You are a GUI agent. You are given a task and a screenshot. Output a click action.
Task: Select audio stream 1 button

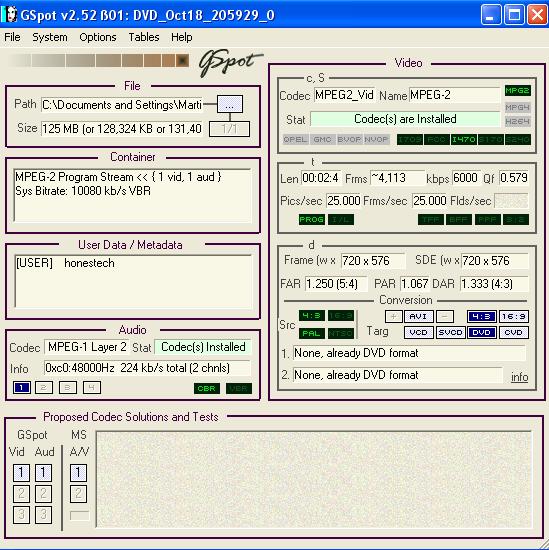click(22, 388)
